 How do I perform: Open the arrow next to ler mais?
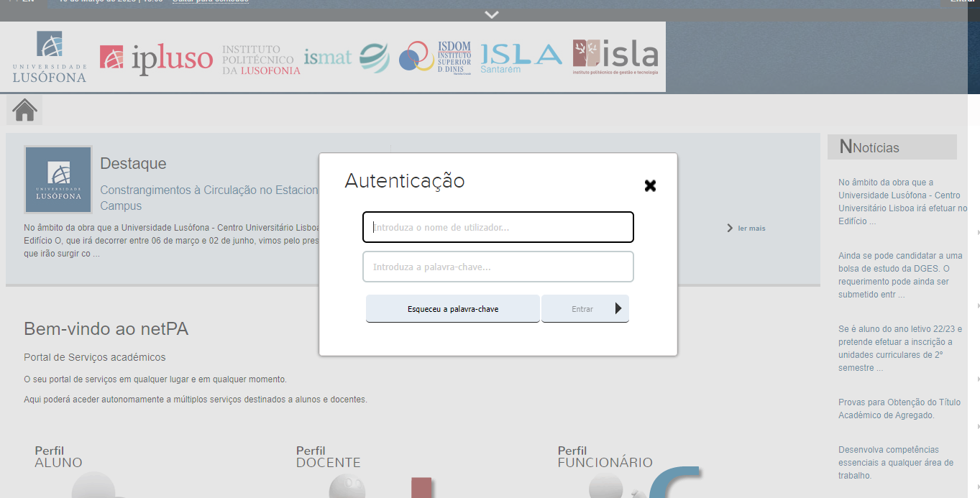click(x=731, y=228)
